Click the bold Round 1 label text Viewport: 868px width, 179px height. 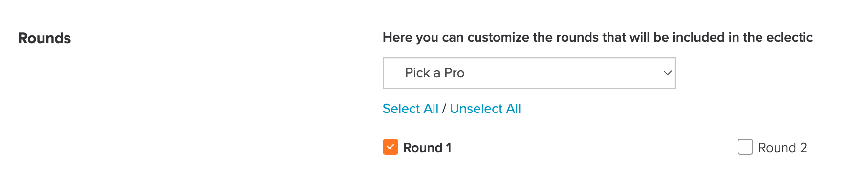[x=427, y=148]
